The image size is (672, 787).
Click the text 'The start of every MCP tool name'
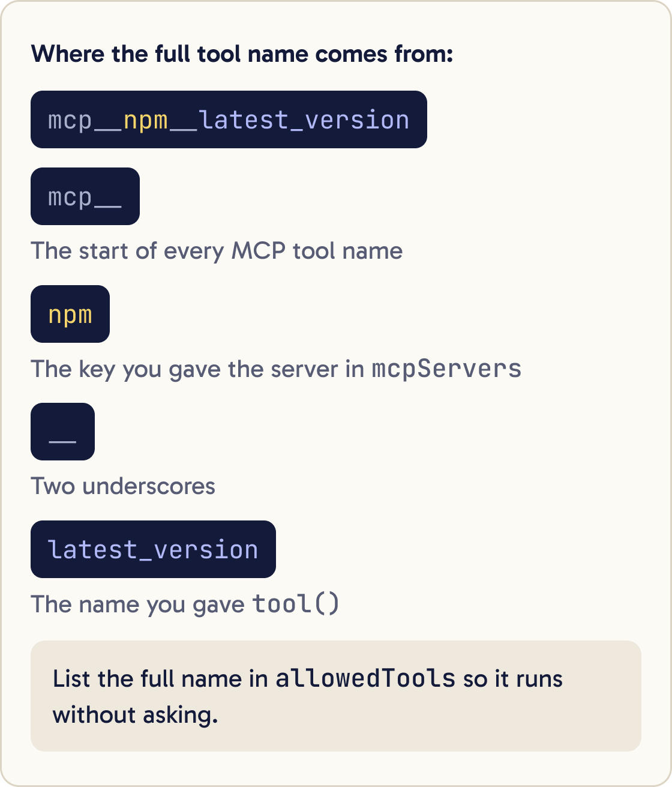[217, 251]
